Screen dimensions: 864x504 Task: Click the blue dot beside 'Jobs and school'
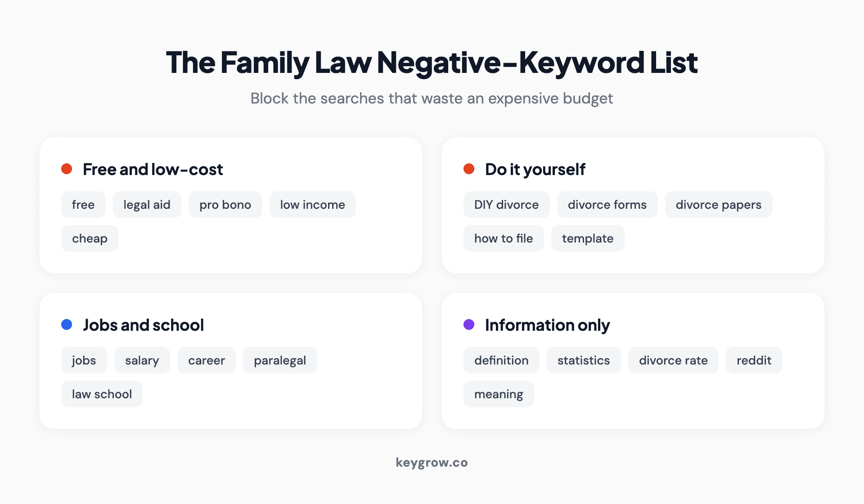67,324
